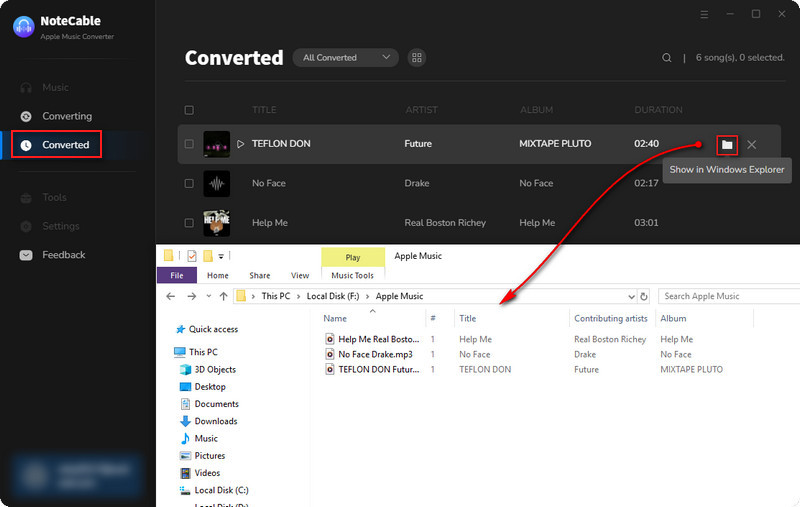
Task: Click the search magnifier icon
Action: [666, 58]
